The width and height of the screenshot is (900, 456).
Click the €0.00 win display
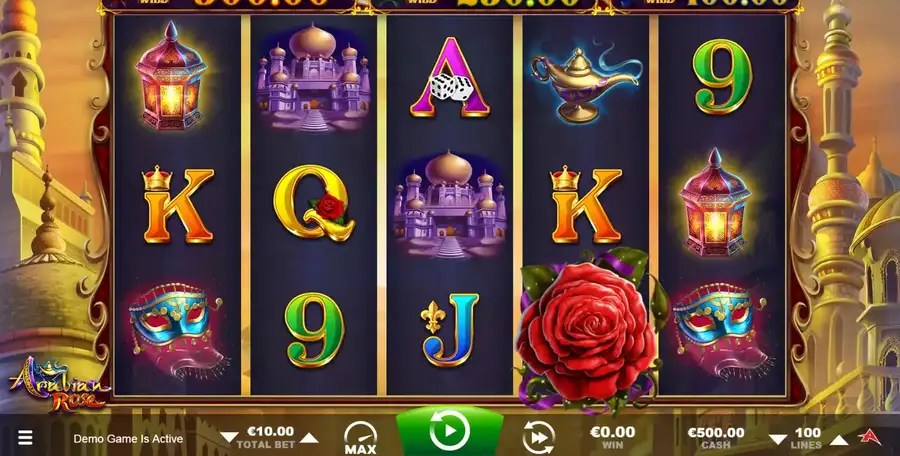coord(612,438)
